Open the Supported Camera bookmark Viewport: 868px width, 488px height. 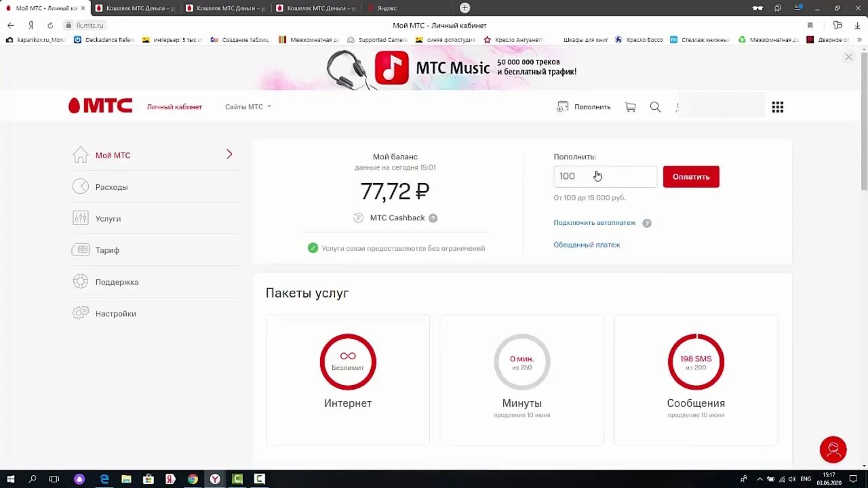point(377,40)
